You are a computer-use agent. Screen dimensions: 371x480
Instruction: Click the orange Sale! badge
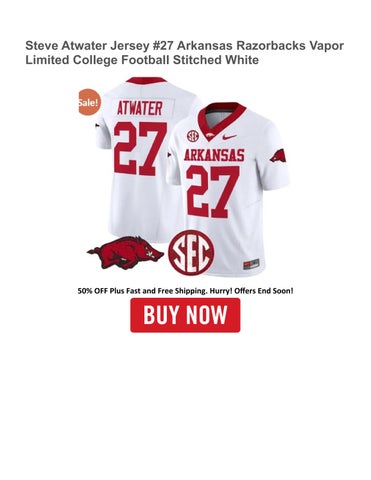pos(89,102)
